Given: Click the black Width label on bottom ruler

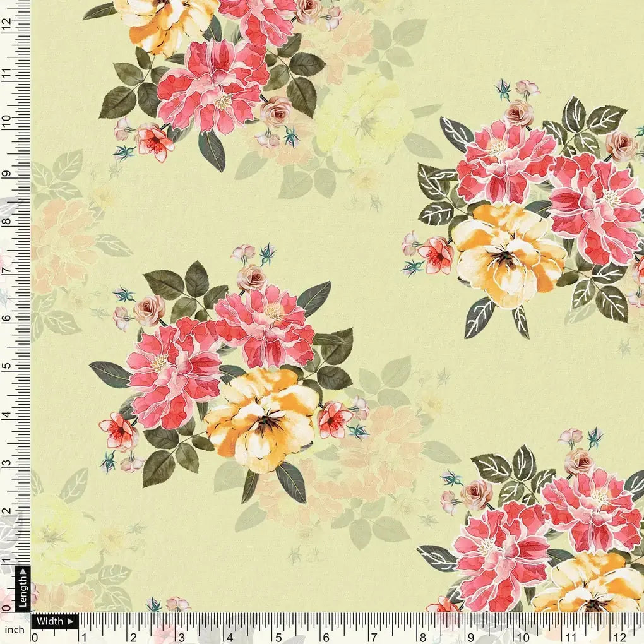Looking at the screenshot, I should pyautogui.click(x=51, y=621).
